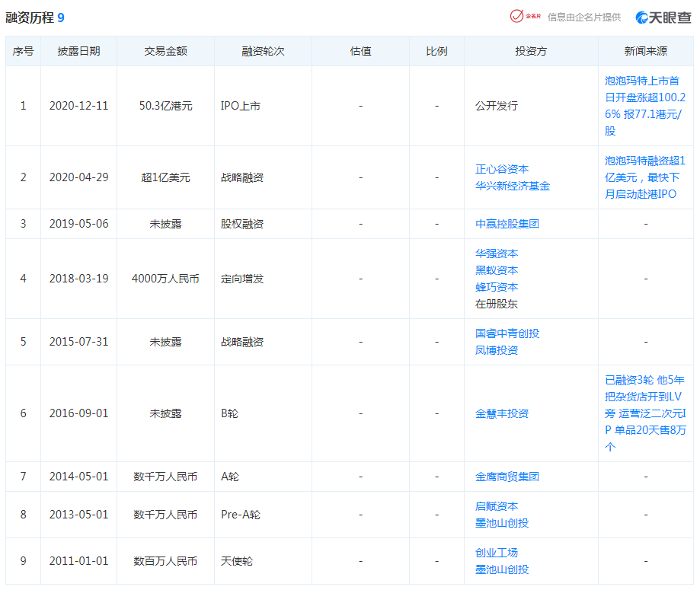700x590 pixels.
Task: Click the 交易金额 column header
Action: coord(165,51)
